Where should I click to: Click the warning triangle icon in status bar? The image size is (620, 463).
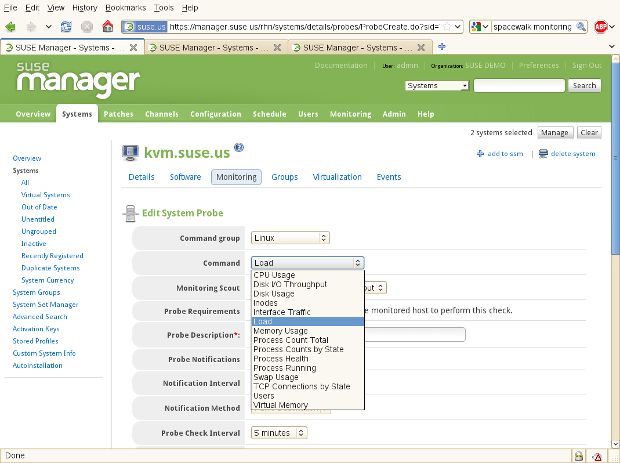pos(597,455)
